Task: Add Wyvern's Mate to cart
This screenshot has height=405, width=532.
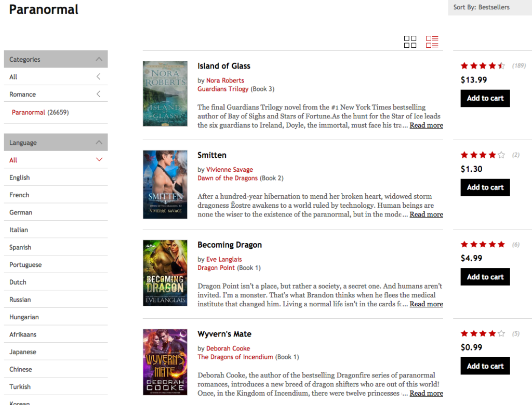Action: point(485,366)
